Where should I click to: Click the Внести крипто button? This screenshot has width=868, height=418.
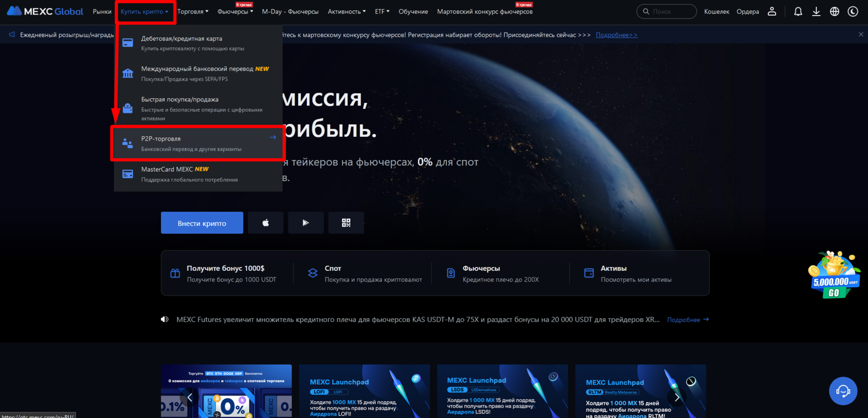202,223
